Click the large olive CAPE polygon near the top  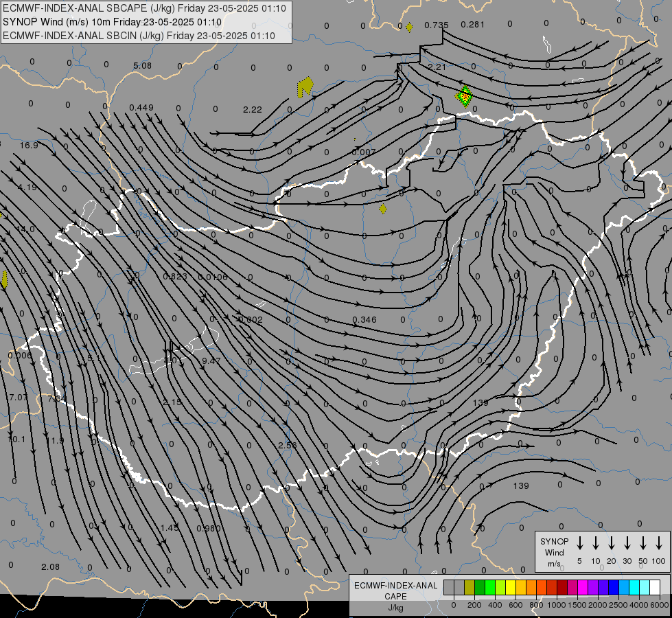pyautogui.click(x=305, y=87)
